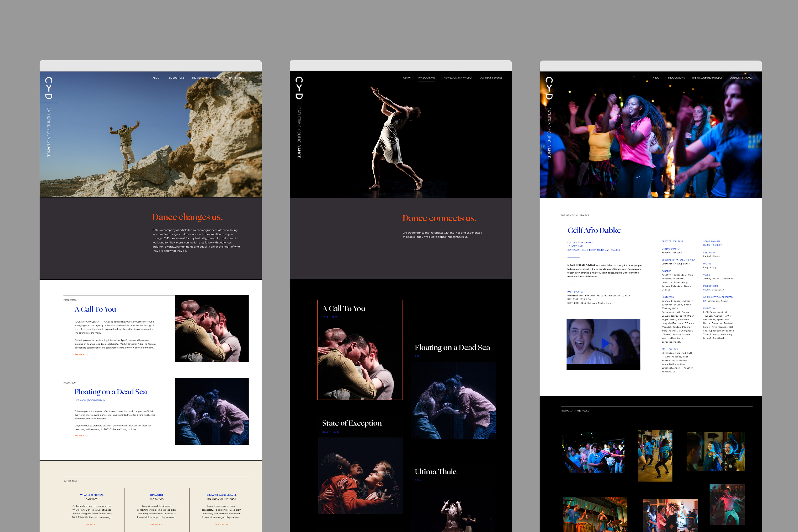The width and height of the screenshot is (798, 532).
Task: Click CYD logo beside the lone white-dressed dancer
Action: coord(299,88)
